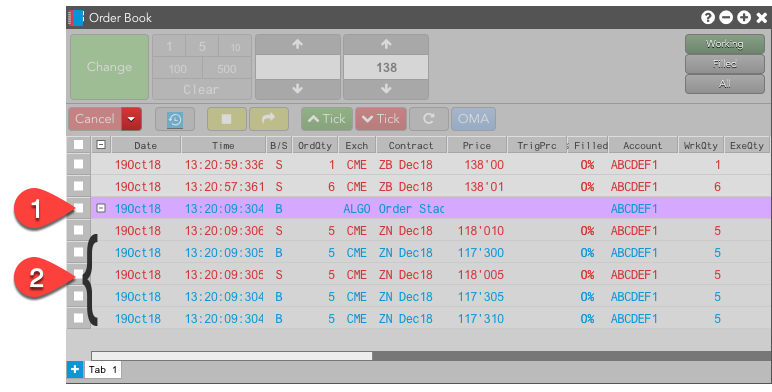Sort by the Contract column header
The width and height of the screenshot is (772, 392).
coord(411,145)
